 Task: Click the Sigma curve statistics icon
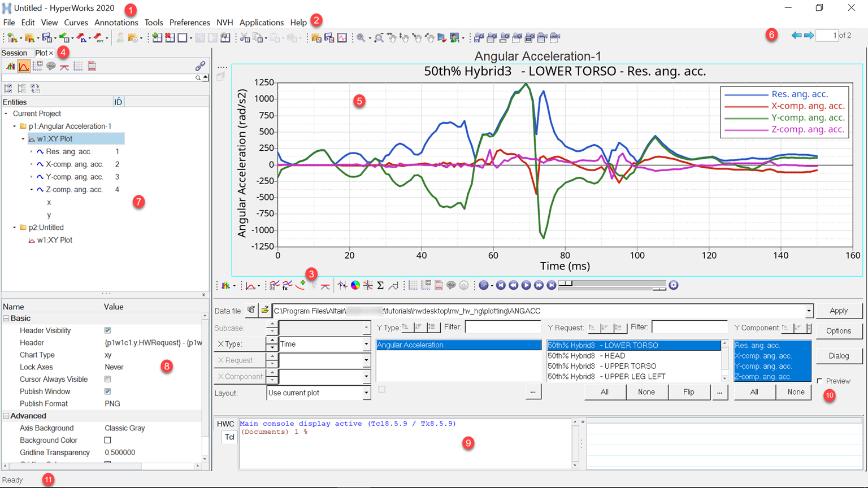point(380,286)
